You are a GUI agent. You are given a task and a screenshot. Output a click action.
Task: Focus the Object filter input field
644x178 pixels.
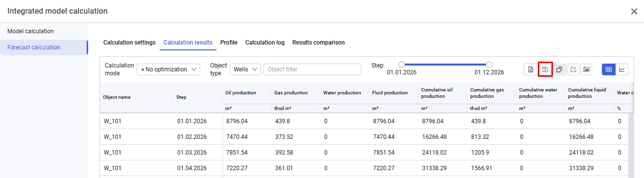tap(312, 69)
